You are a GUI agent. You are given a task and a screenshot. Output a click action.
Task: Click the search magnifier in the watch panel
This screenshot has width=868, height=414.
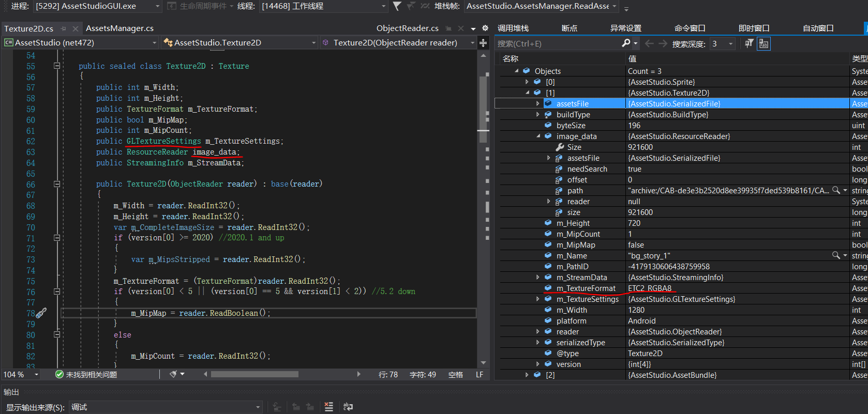click(626, 43)
